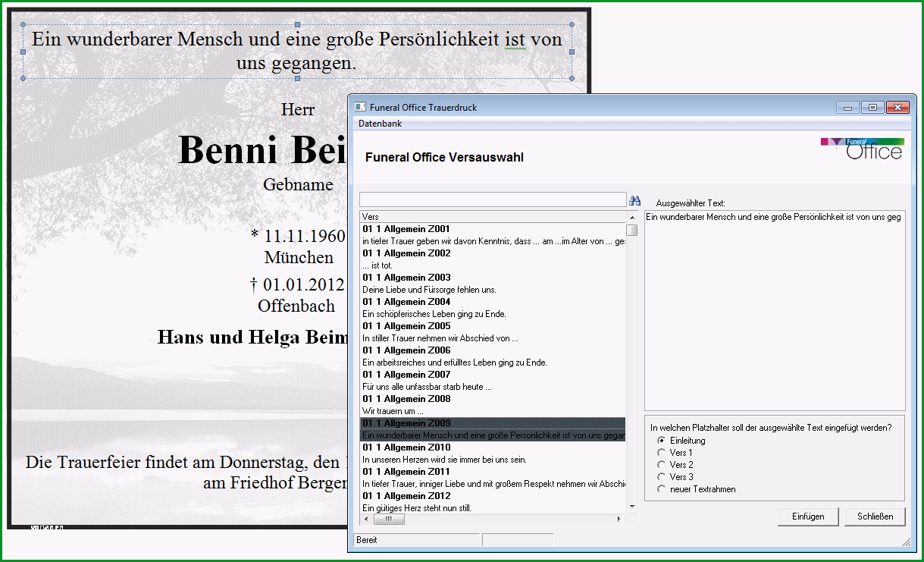Click text '... ist tot.'
The image size is (924, 562).
click(x=377, y=265)
